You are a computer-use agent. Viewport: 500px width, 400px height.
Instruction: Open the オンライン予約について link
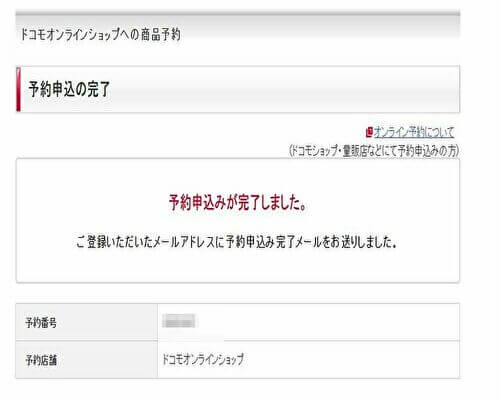pos(414,132)
